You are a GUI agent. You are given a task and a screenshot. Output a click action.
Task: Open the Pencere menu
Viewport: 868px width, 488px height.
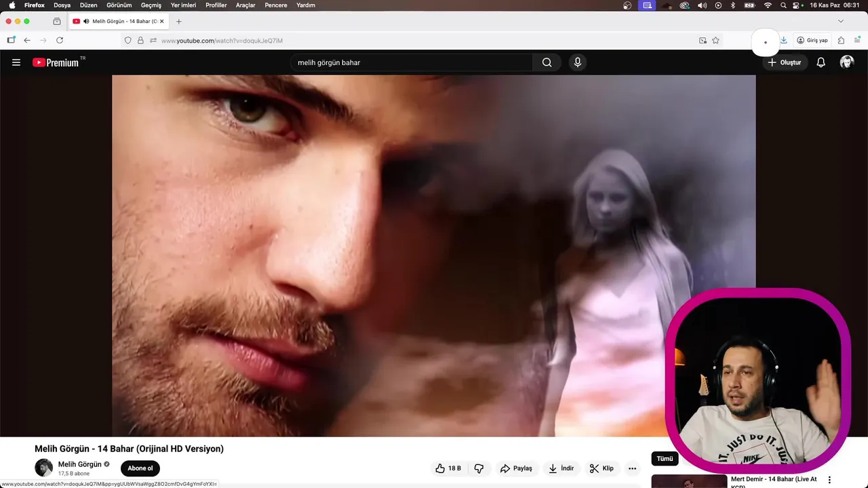[x=276, y=5]
